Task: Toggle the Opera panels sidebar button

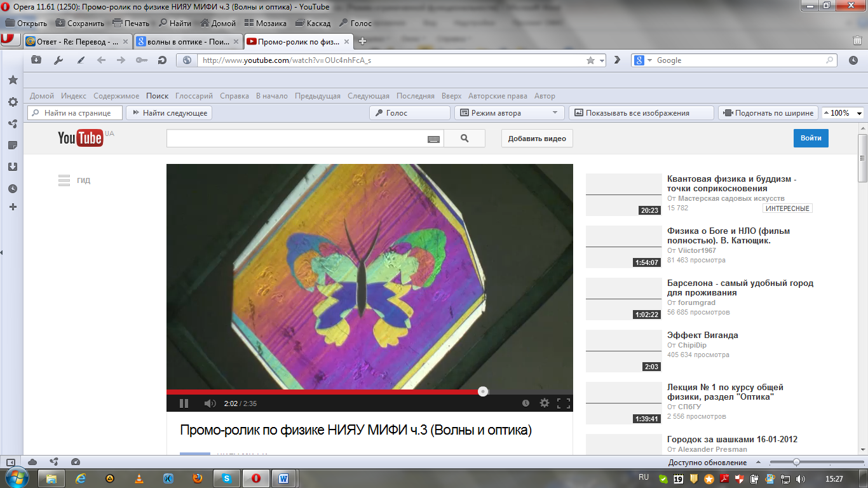Action: (x=11, y=462)
